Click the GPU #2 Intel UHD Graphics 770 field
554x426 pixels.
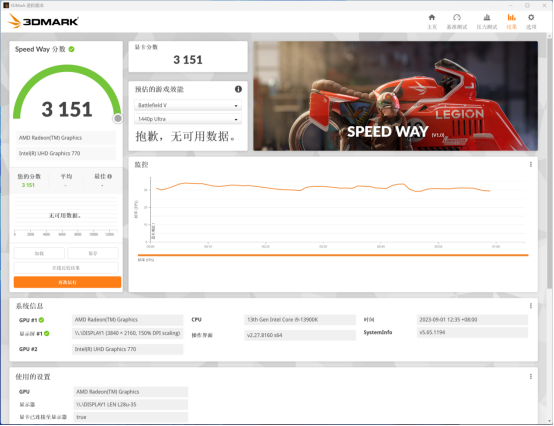point(128,349)
